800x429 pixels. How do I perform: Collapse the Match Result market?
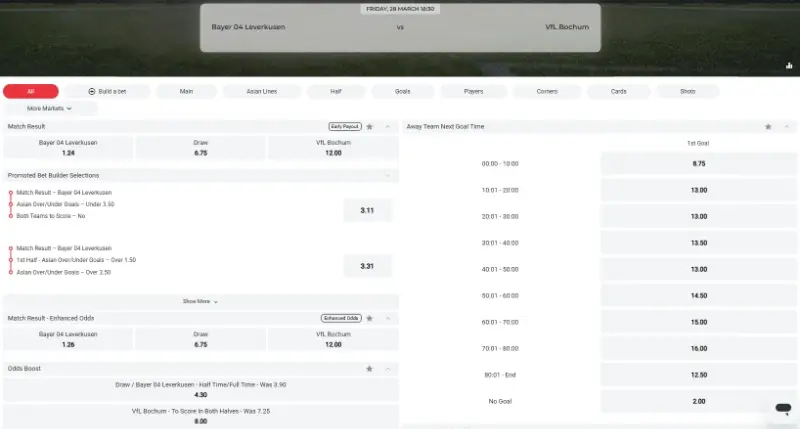(x=388, y=127)
